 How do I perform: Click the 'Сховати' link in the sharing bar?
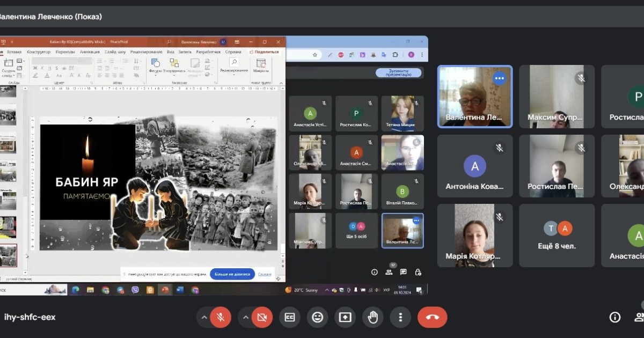(265, 274)
